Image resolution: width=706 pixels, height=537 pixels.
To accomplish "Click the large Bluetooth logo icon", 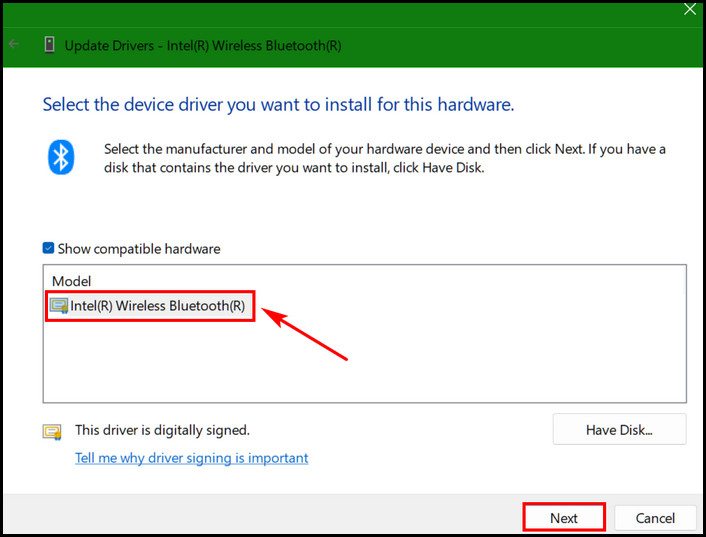I will click(61, 157).
